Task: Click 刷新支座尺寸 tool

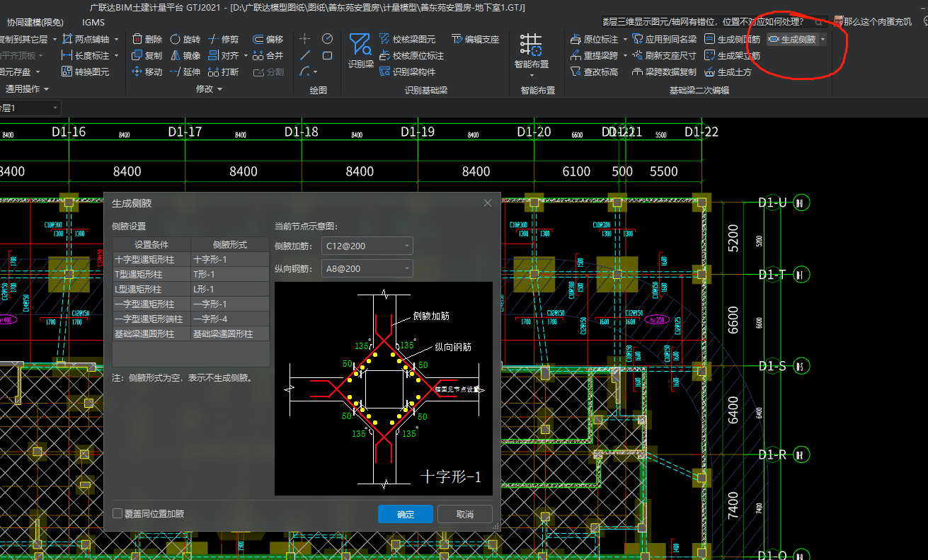Action: [665, 55]
